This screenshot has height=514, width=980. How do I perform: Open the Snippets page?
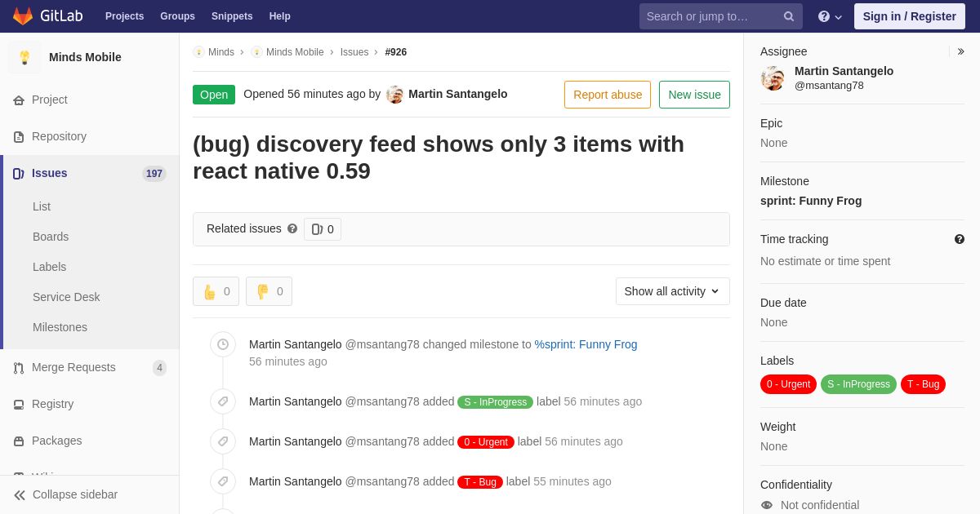[x=232, y=16]
